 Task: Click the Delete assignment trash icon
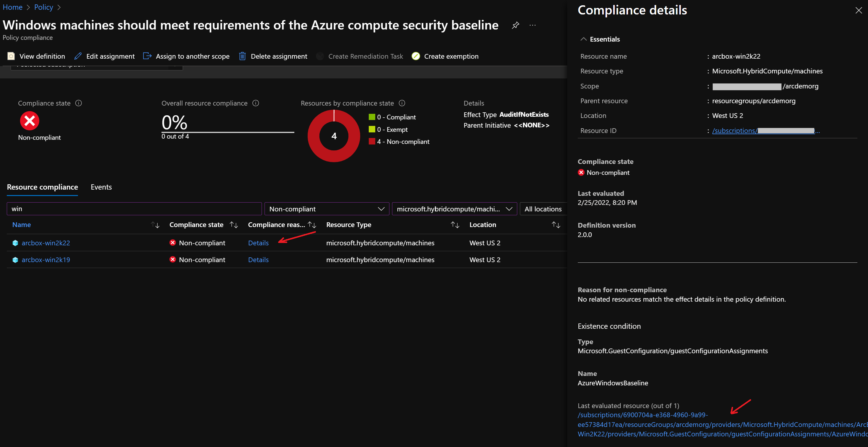pos(242,56)
